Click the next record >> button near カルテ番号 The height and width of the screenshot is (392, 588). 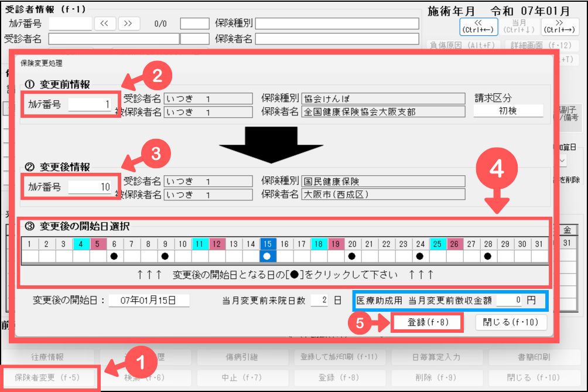click(x=129, y=23)
